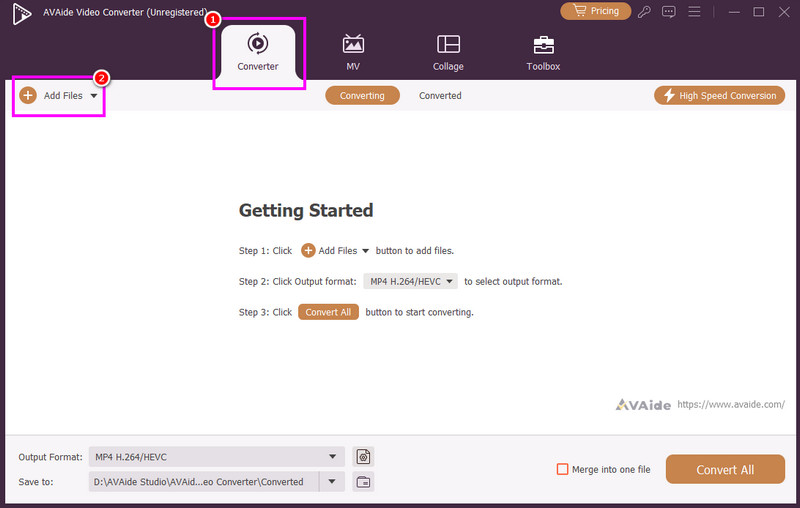Expand the Add Files dropdown arrow

(94, 96)
